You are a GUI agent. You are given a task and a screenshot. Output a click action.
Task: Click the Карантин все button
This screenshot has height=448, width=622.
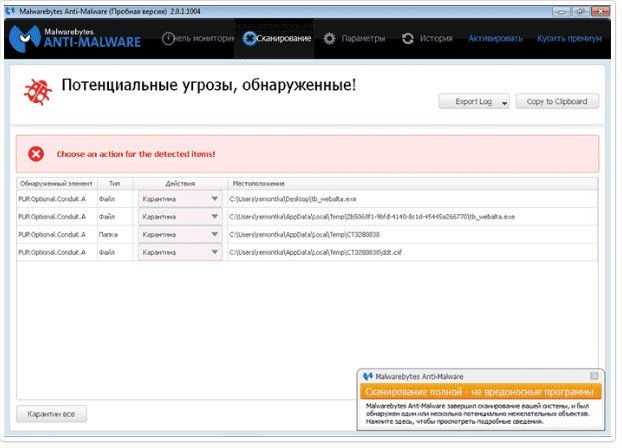coord(52,413)
